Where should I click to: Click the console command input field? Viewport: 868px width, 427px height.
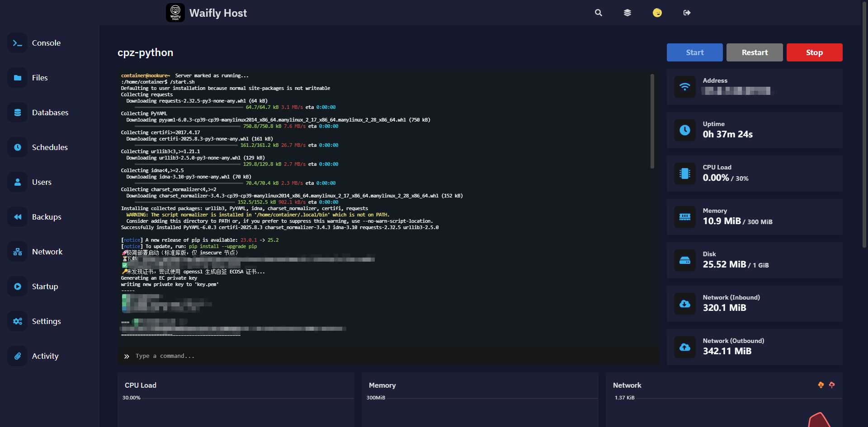click(x=389, y=356)
